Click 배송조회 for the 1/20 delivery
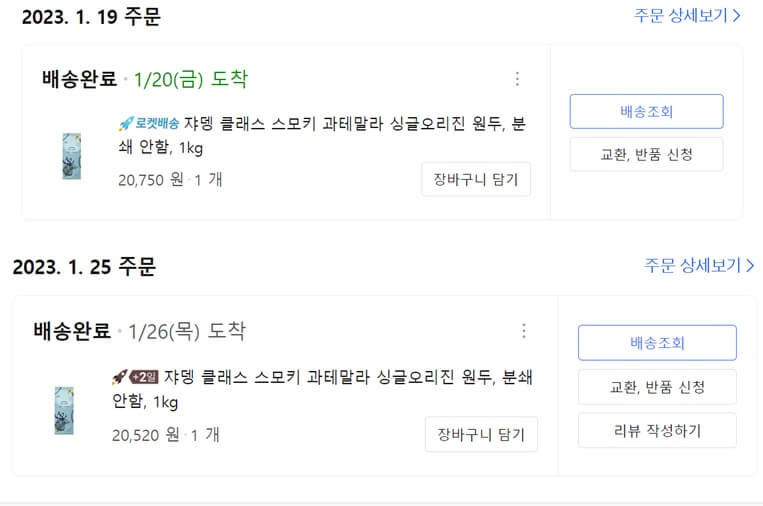Viewport: 763px width, 506px height. point(646,112)
